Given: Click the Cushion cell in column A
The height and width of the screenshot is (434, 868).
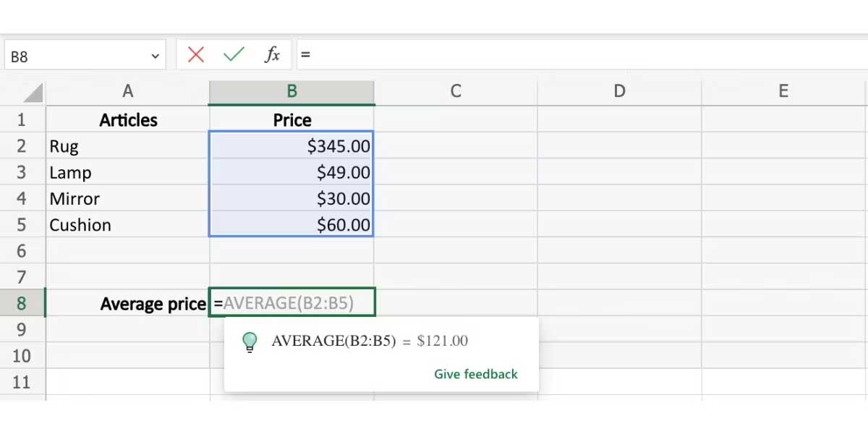Looking at the screenshot, I should pos(127,225).
